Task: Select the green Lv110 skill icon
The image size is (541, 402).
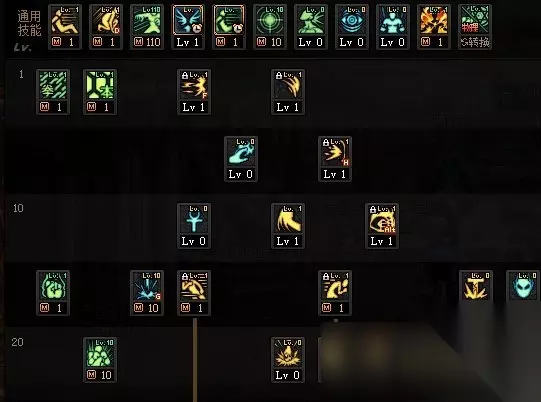Action: pyautogui.click(x=147, y=27)
